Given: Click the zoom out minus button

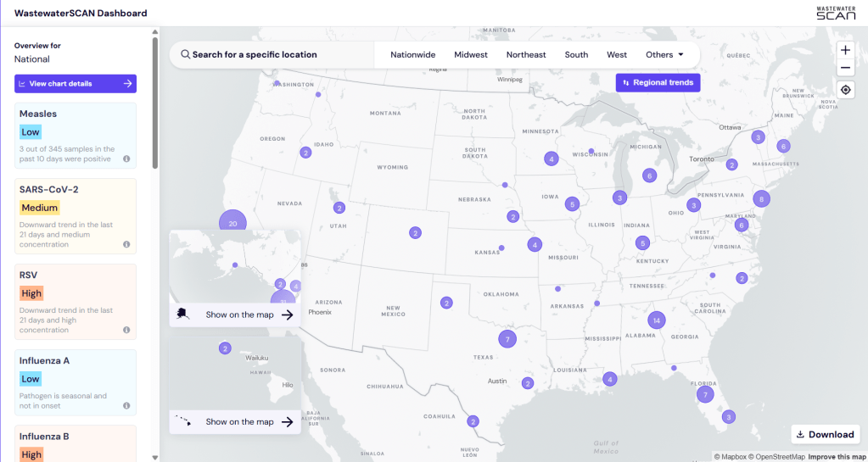Looking at the screenshot, I should coord(845,69).
